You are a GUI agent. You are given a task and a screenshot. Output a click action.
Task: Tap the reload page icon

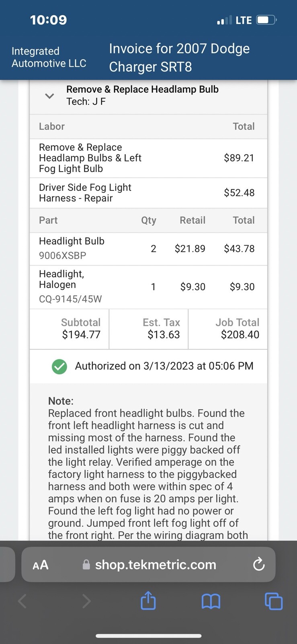tap(259, 564)
